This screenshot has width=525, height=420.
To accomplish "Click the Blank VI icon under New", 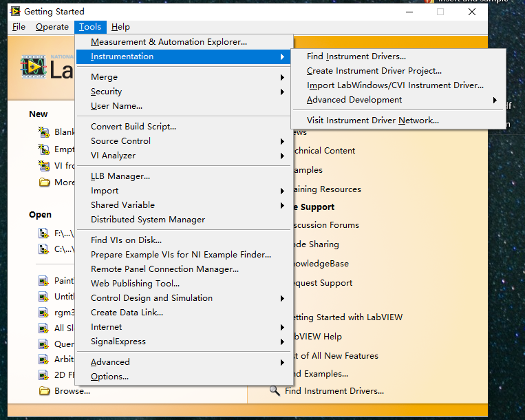I will coord(44,132).
